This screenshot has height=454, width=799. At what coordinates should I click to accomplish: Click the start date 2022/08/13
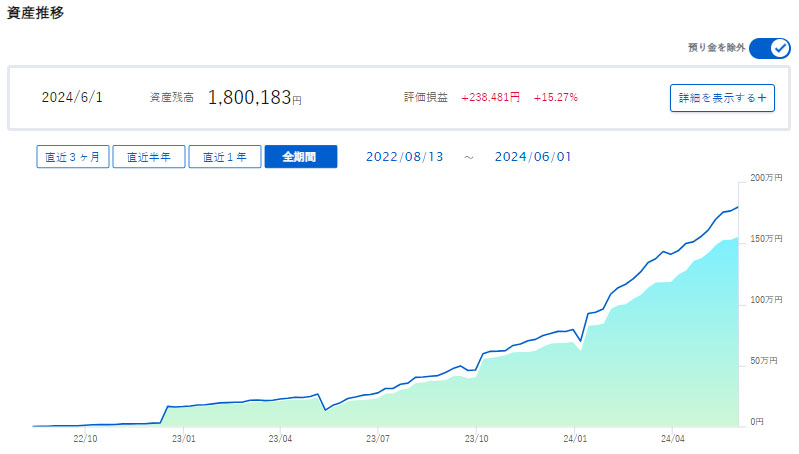(x=403, y=157)
